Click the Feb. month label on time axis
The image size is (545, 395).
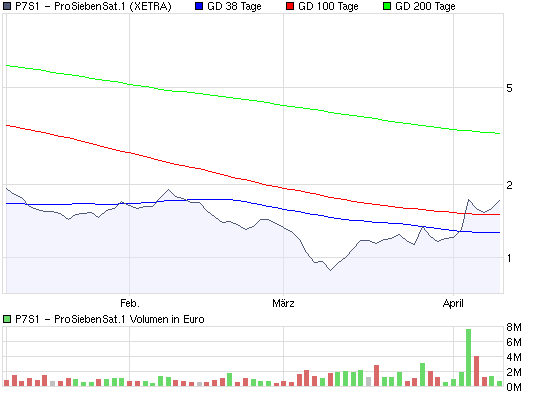[130, 303]
